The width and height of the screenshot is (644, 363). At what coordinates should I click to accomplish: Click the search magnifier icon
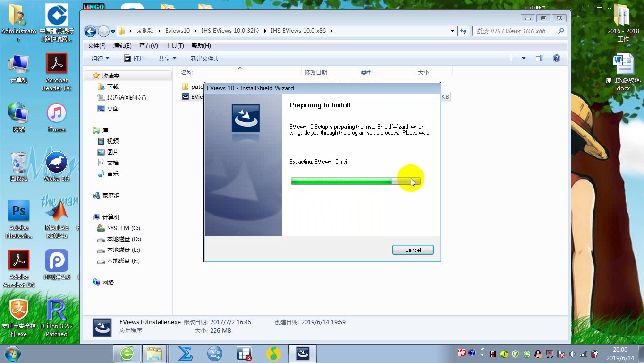point(561,31)
